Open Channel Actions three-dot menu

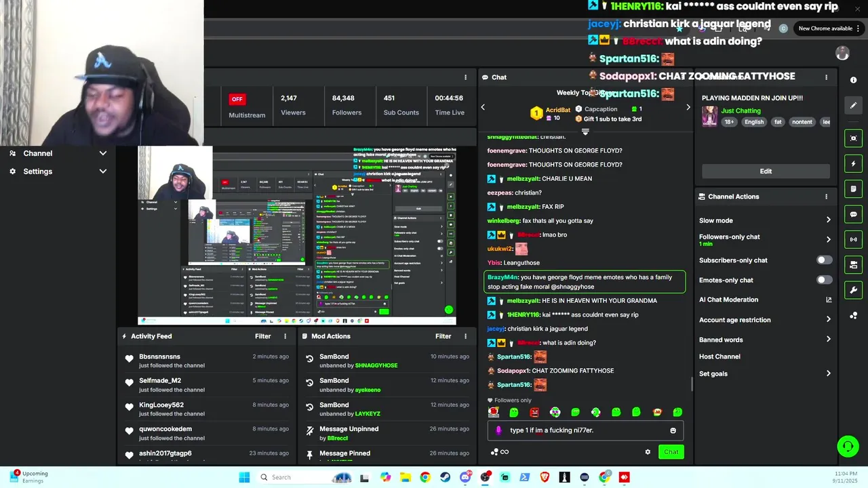(x=826, y=197)
